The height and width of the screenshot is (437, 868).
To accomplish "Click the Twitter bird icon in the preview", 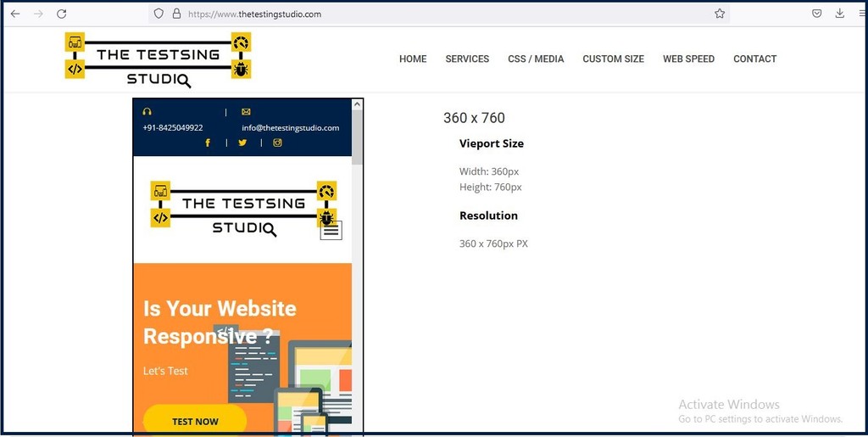I will pyautogui.click(x=242, y=143).
